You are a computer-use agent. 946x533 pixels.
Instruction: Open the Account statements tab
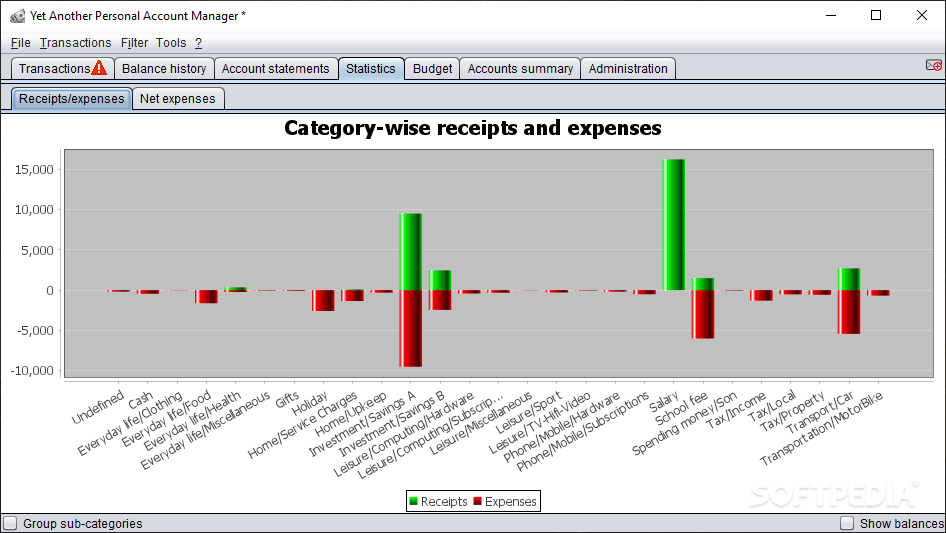point(275,68)
